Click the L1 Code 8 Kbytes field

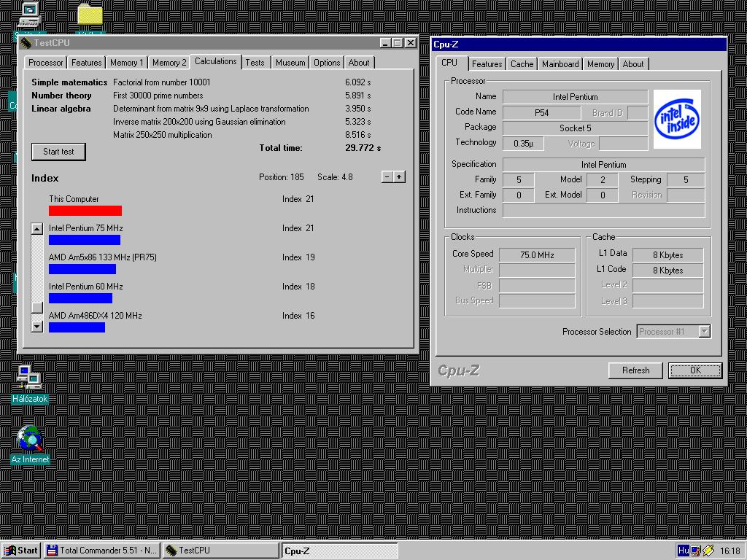[668, 270]
